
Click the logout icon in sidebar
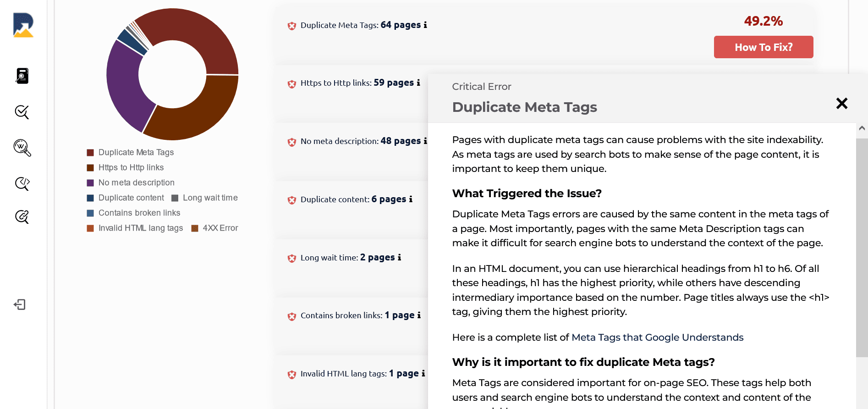20,304
